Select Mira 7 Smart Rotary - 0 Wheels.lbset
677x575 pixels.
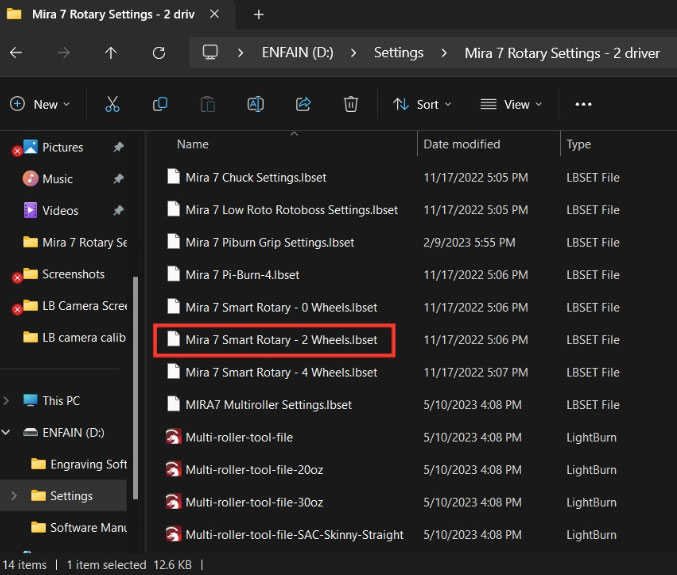click(x=281, y=307)
